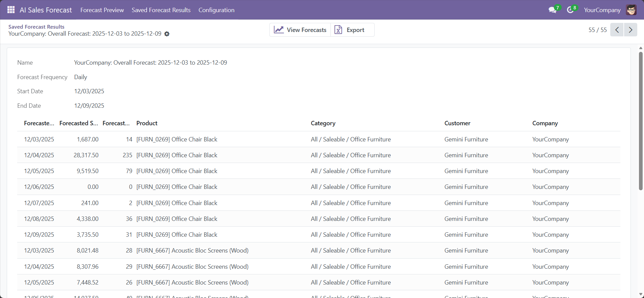This screenshot has height=298, width=644.
Task: Sort by Category column header
Action: [323, 123]
